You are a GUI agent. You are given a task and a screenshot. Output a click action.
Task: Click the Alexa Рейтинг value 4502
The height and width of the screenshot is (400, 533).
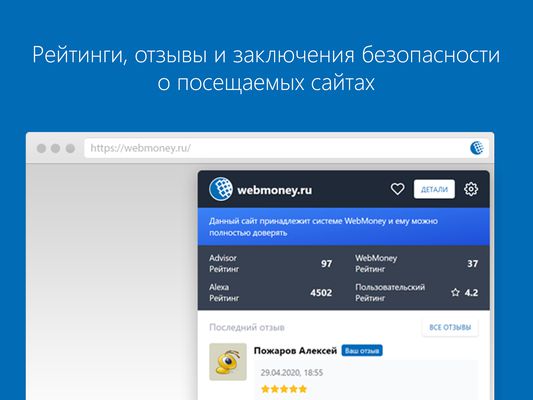(x=321, y=293)
